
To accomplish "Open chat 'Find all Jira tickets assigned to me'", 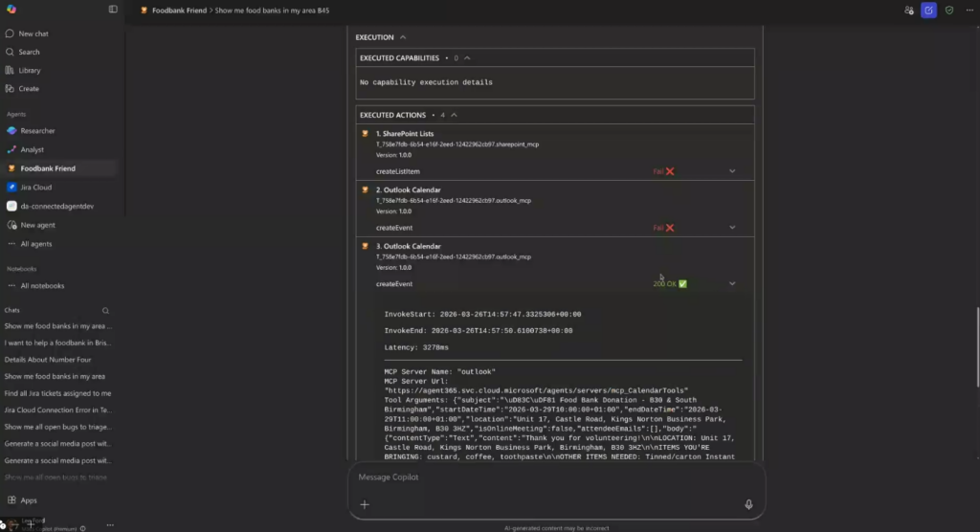I will (x=57, y=393).
